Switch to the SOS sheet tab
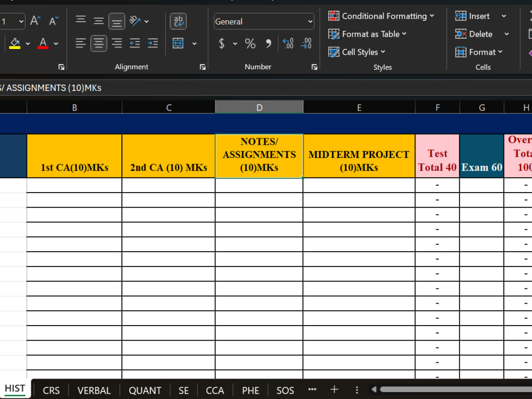The width and height of the screenshot is (532, 399). pos(285,390)
